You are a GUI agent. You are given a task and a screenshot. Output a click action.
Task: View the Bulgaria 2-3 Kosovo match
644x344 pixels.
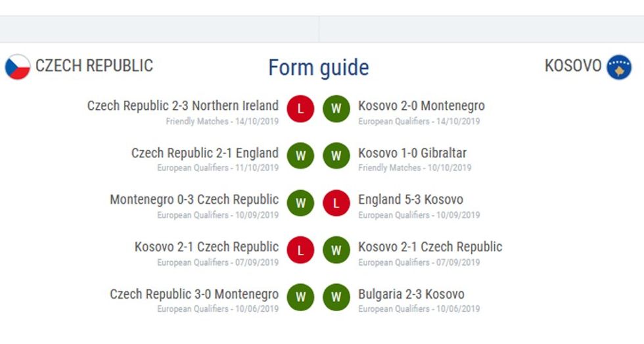(x=411, y=295)
